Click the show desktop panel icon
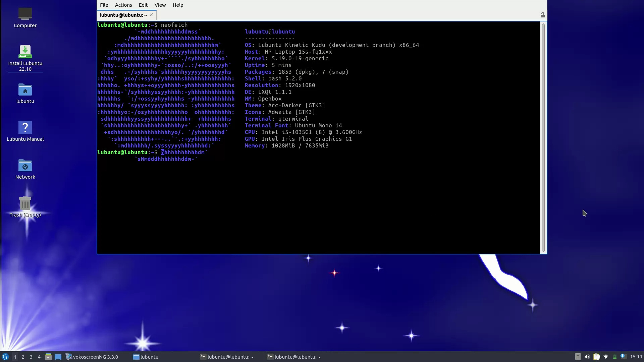The image size is (644, 362). click(x=58, y=357)
